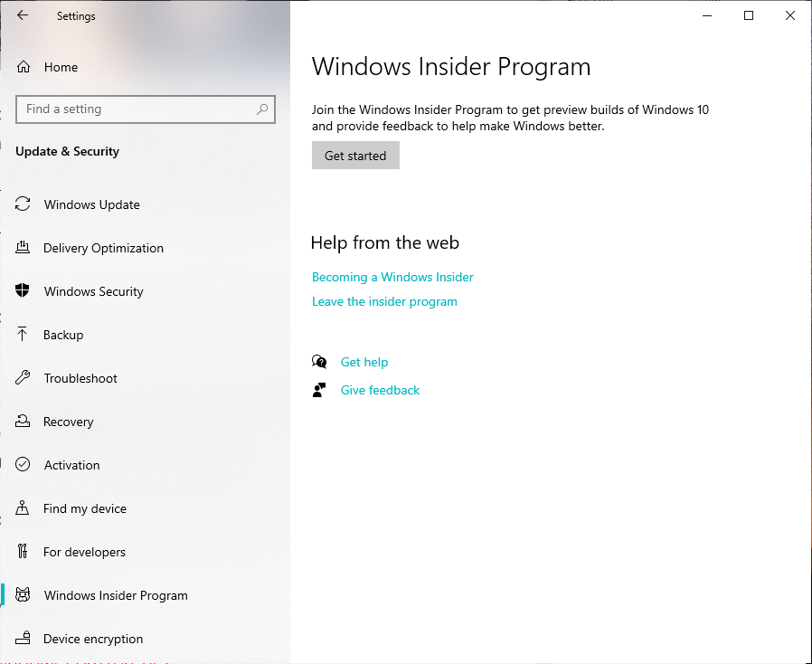
Task: Click the Delivery Optimization icon
Action: 24,248
